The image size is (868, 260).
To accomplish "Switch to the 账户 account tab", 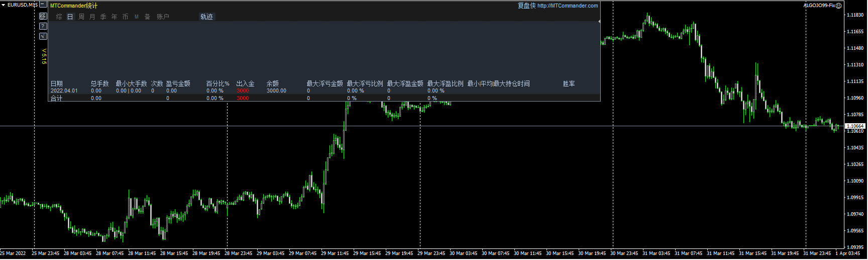I will point(163,17).
